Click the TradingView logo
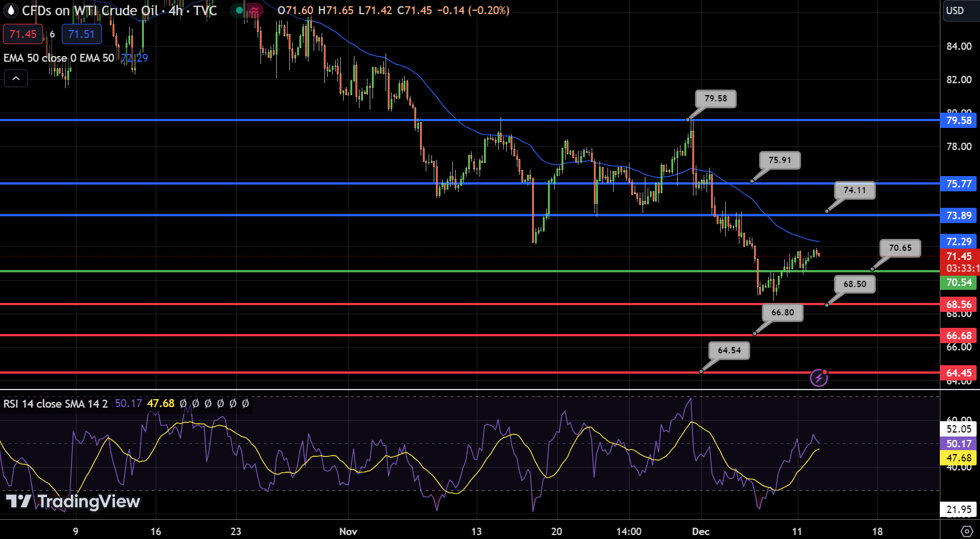The height and width of the screenshot is (539, 980). [73, 502]
